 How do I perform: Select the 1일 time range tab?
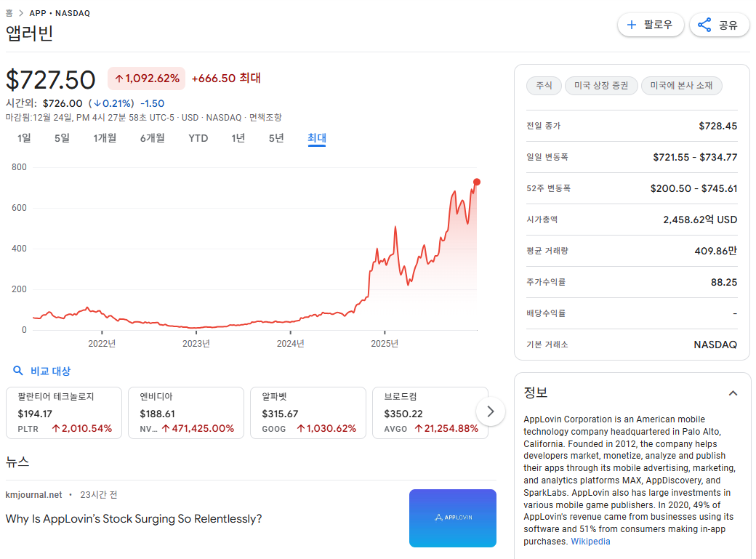[24, 138]
